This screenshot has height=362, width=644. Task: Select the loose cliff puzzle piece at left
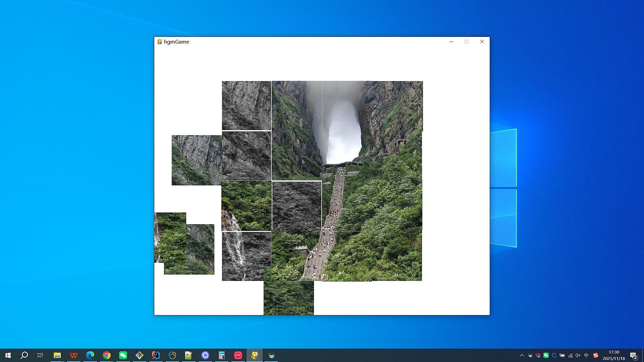(196, 160)
